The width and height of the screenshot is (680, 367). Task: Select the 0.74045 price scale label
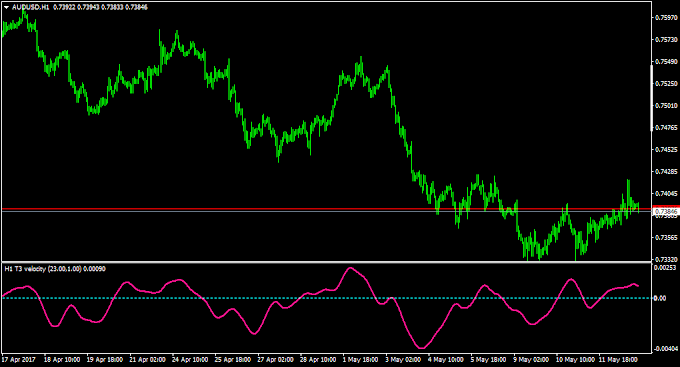point(666,193)
